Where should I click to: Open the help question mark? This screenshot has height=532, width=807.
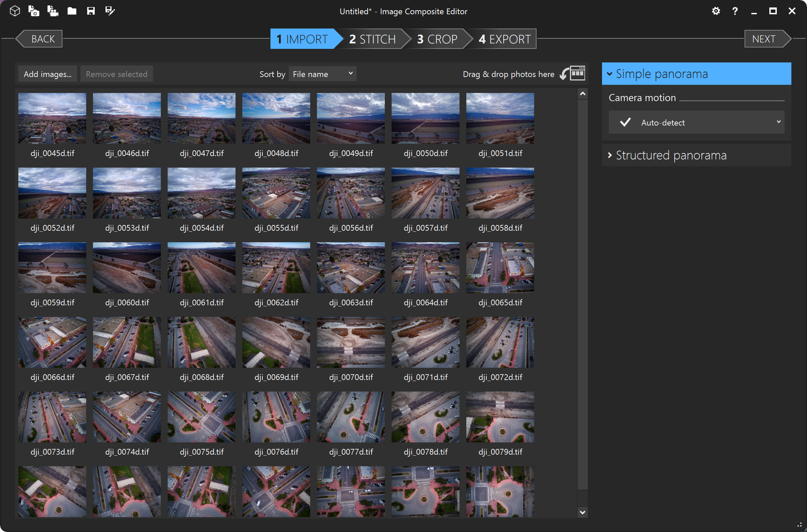pyautogui.click(x=735, y=11)
